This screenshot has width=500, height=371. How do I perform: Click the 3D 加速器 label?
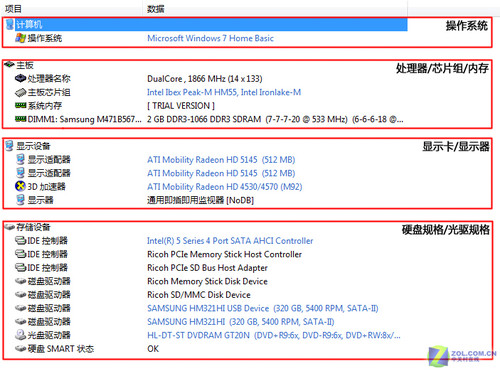(46, 186)
